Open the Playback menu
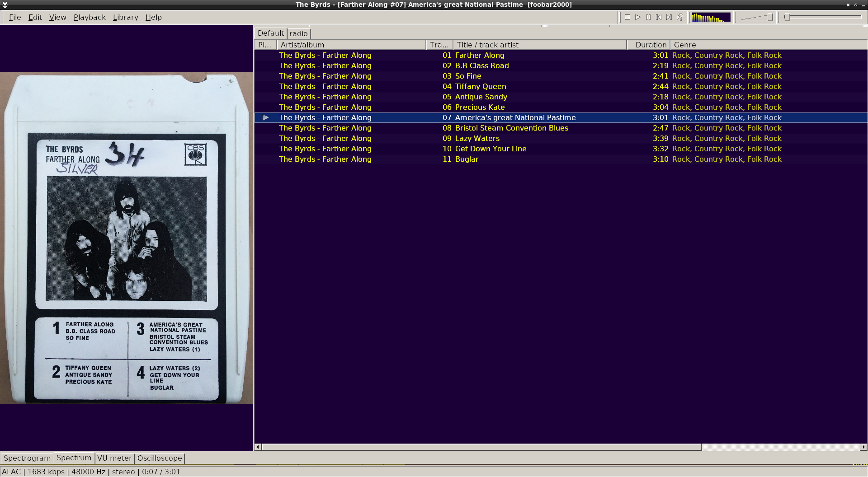 click(x=90, y=17)
